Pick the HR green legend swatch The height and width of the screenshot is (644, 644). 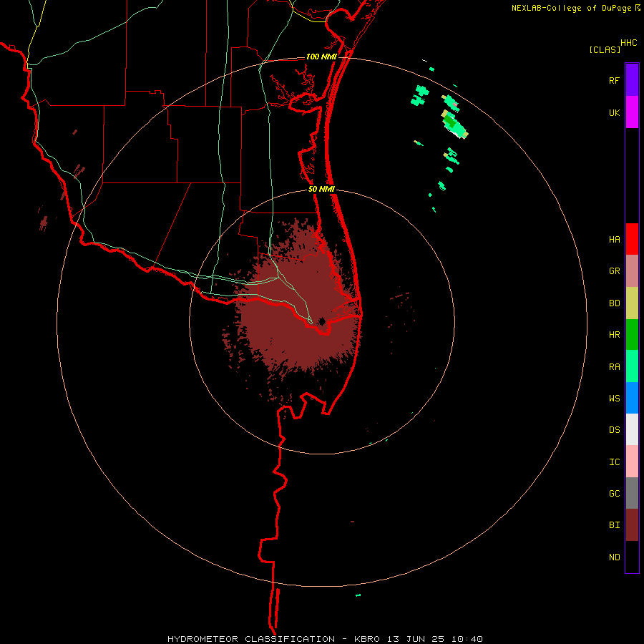632,334
